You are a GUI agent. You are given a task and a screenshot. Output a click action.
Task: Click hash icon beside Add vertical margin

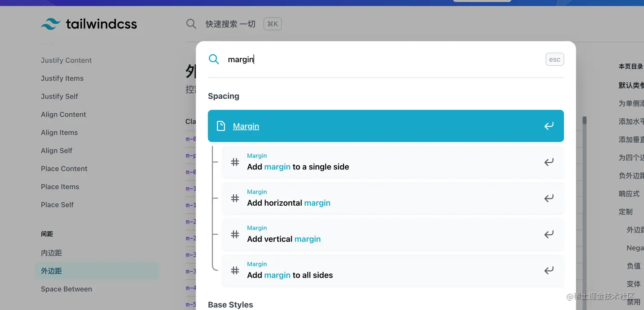[235, 234]
